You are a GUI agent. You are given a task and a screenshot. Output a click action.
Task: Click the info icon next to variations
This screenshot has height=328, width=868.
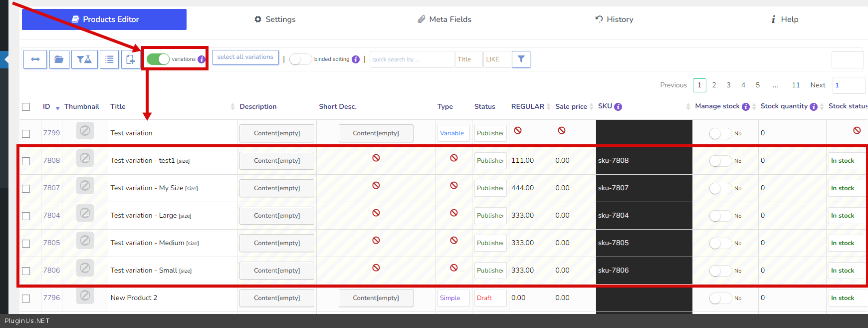click(x=202, y=59)
